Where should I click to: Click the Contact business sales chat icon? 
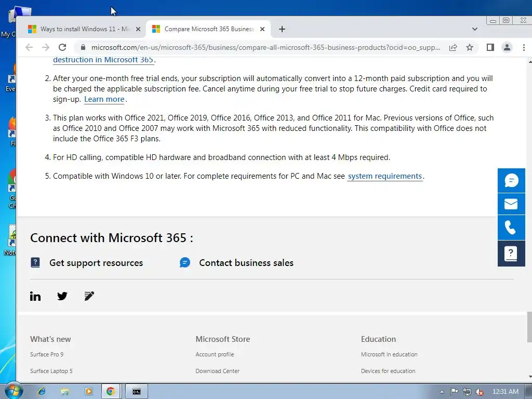point(185,262)
